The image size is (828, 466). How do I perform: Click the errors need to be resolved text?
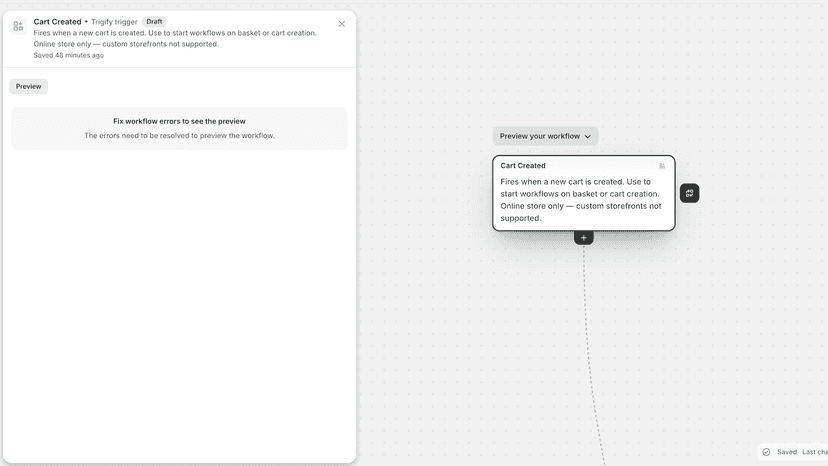179,135
